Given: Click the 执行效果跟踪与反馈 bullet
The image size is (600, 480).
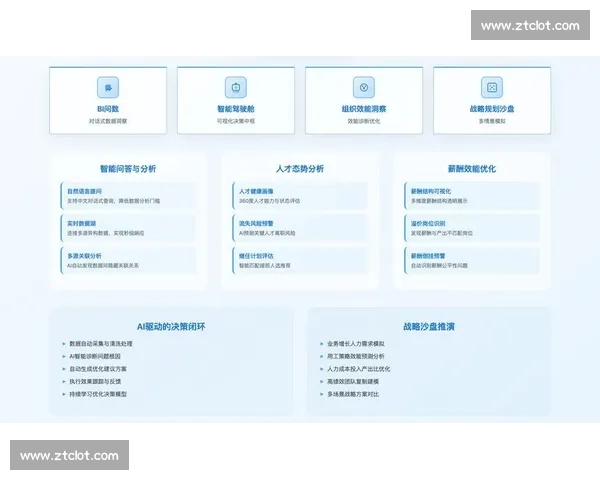Looking at the screenshot, I should (91, 382).
